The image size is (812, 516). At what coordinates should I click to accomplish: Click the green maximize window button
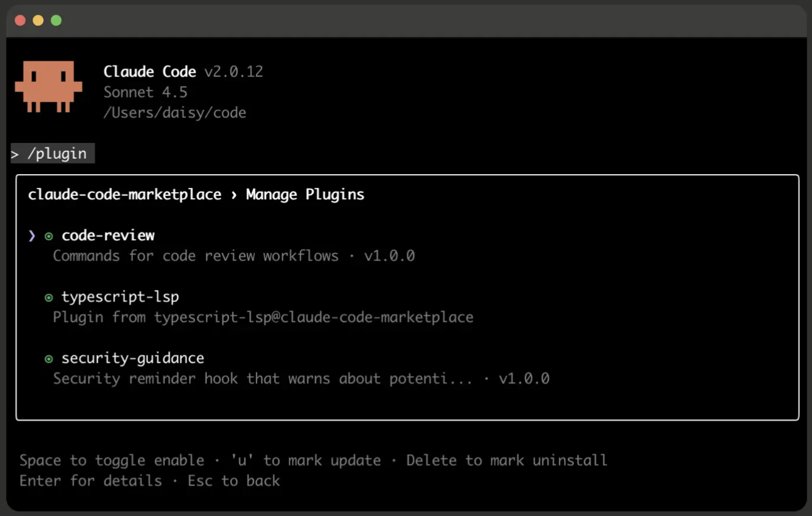click(x=56, y=20)
